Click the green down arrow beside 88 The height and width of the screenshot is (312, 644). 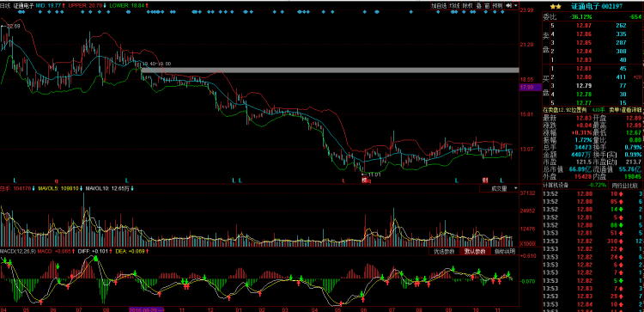(620, 225)
